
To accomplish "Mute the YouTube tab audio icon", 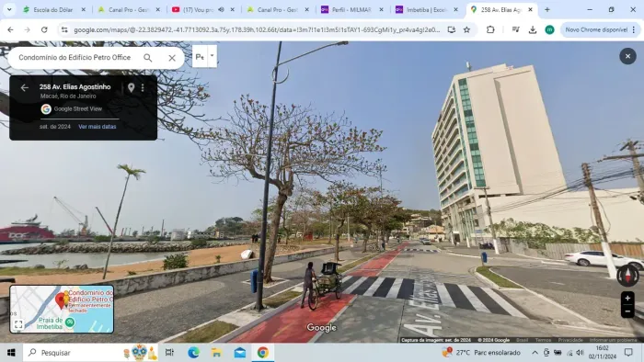I will pos(221,9).
